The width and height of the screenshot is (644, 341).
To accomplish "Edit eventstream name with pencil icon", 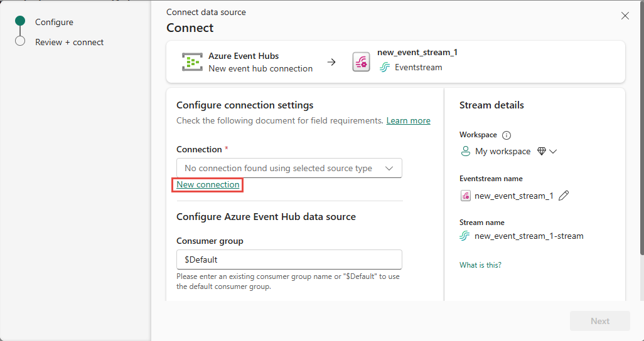I will coord(564,196).
